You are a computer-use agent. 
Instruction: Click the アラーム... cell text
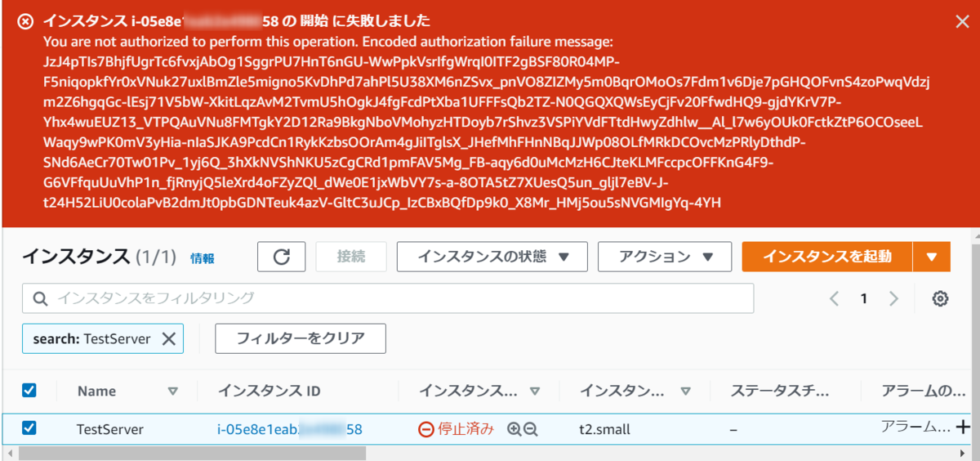(x=915, y=427)
